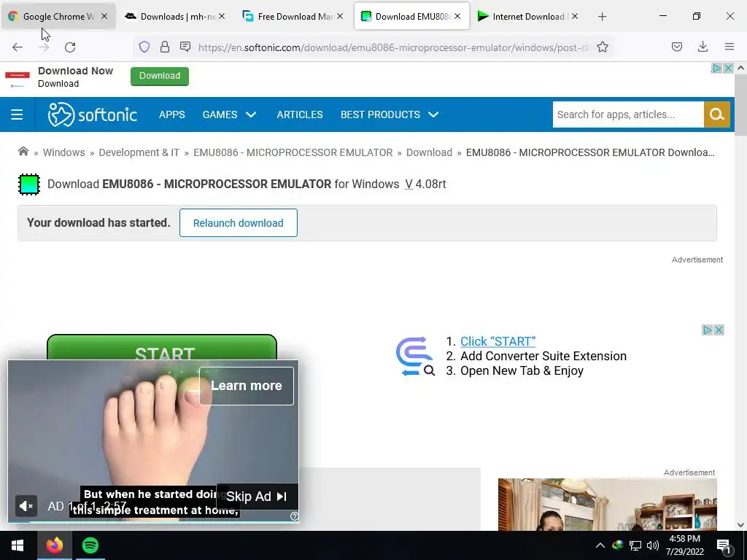Viewport: 747px width, 560px height.
Task: Open the tracking protection shield icon
Action: [144, 47]
